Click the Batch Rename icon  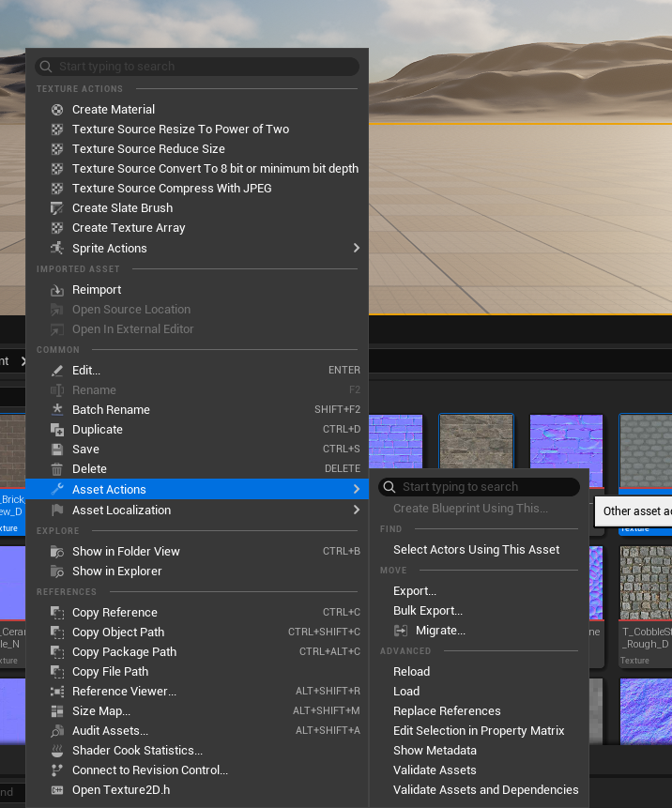tap(57, 410)
